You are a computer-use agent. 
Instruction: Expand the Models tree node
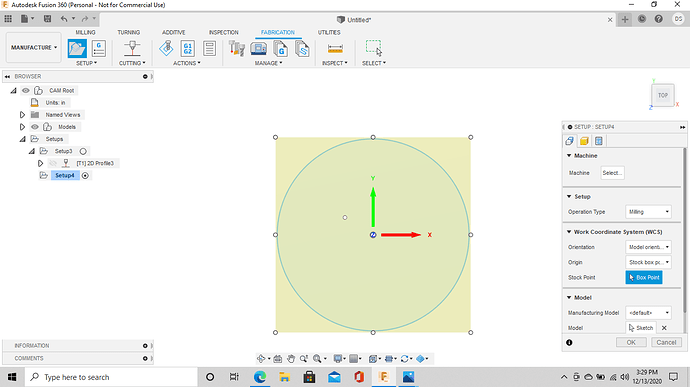22,127
